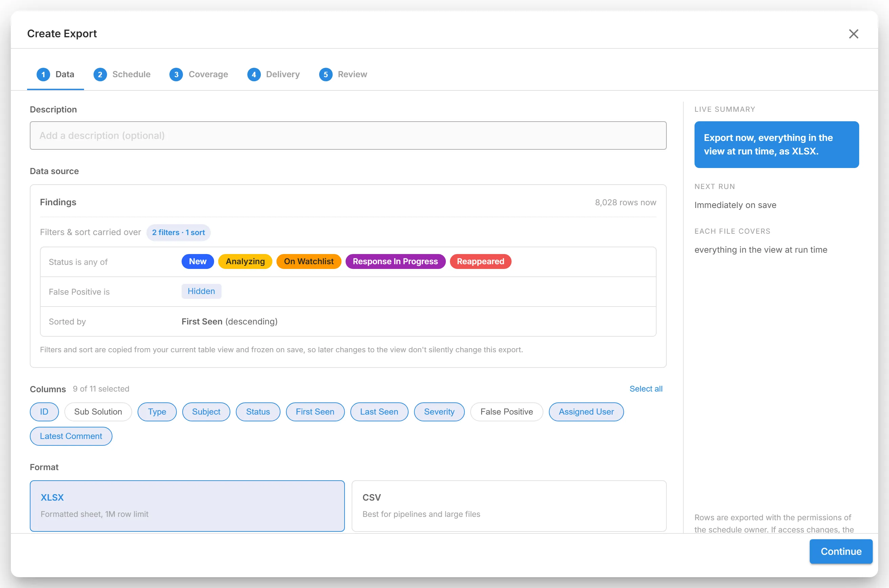Toggle the Severity column chip
This screenshot has height=588, width=889.
(x=439, y=412)
